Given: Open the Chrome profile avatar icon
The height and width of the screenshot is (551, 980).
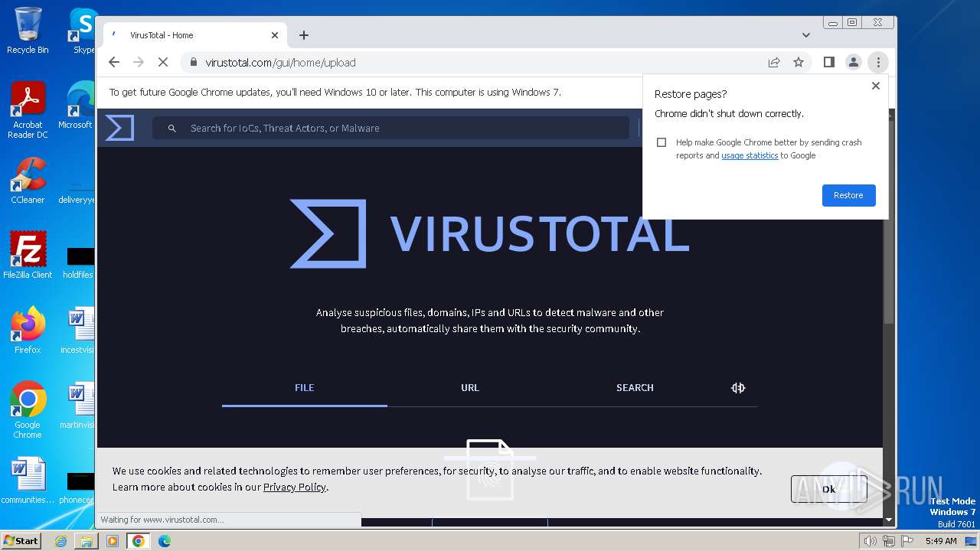Looking at the screenshot, I should [x=854, y=63].
